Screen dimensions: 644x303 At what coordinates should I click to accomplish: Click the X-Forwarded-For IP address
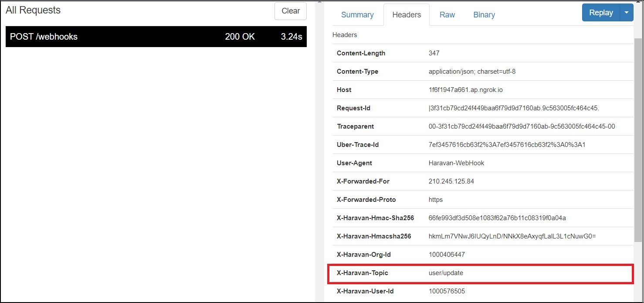coord(451,181)
